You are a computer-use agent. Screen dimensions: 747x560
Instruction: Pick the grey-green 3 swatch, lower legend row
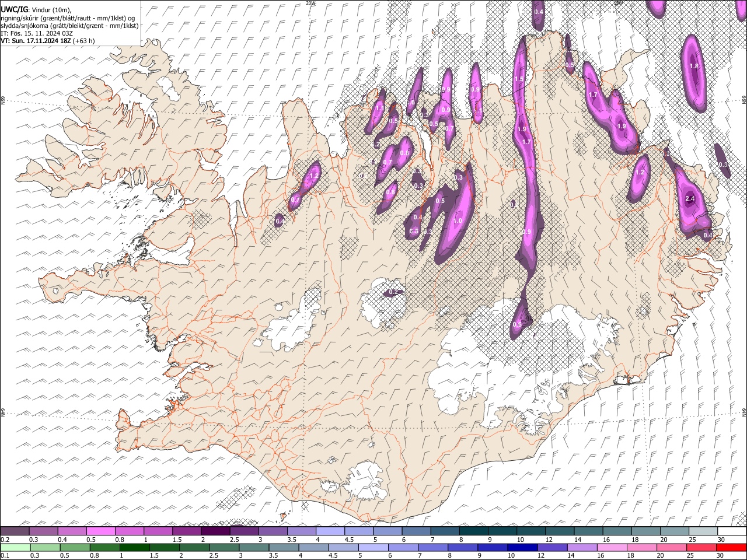254,547
